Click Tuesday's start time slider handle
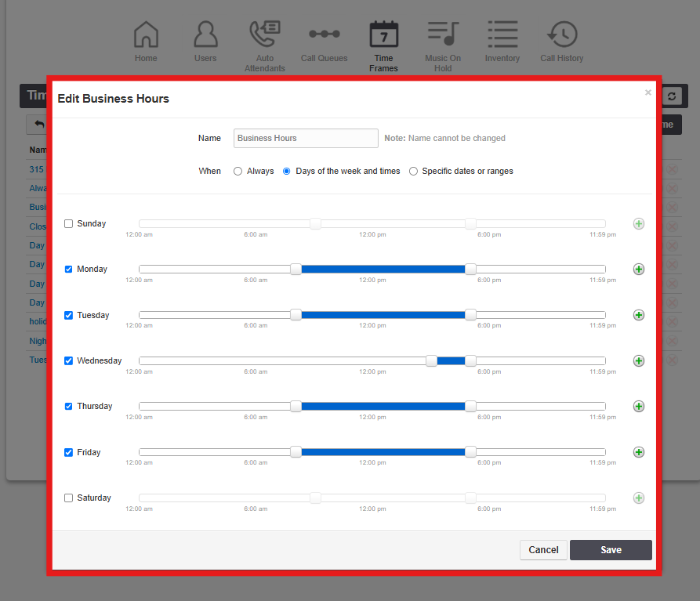The width and height of the screenshot is (700, 601). coord(296,315)
